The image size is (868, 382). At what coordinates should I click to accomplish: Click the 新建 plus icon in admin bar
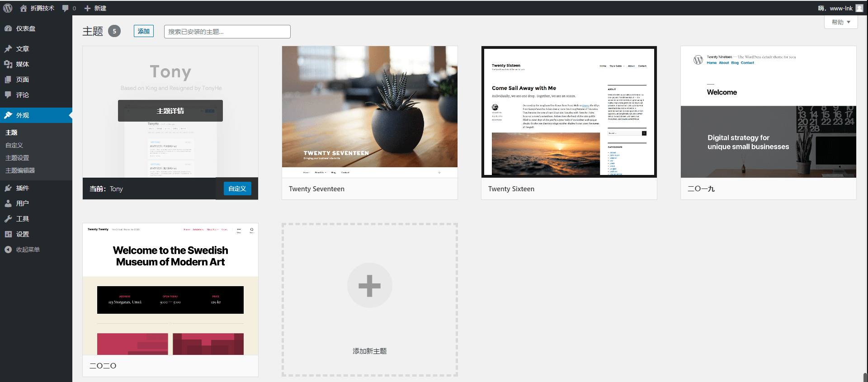(88, 8)
